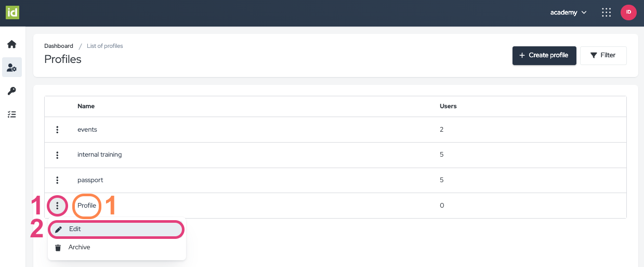Open three-dot menu for passport row
Image resolution: width=644 pixels, height=267 pixels.
57,180
